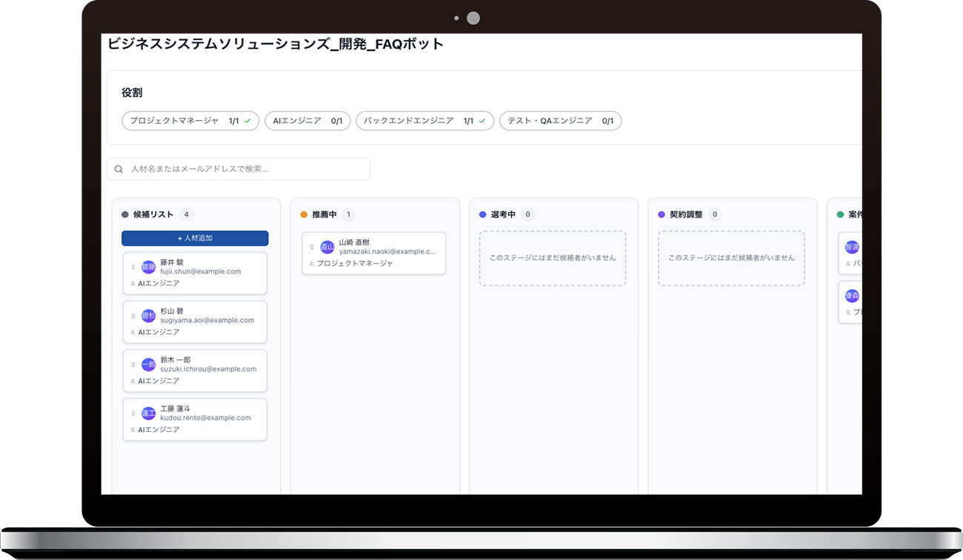The height and width of the screenshot is (560, 963).
Task: Open the fujii.shun@example.com email text
Action: [201, 272]
